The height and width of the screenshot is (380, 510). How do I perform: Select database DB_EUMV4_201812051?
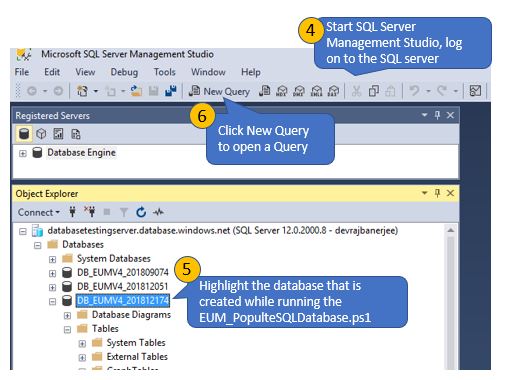click(122, 286)
